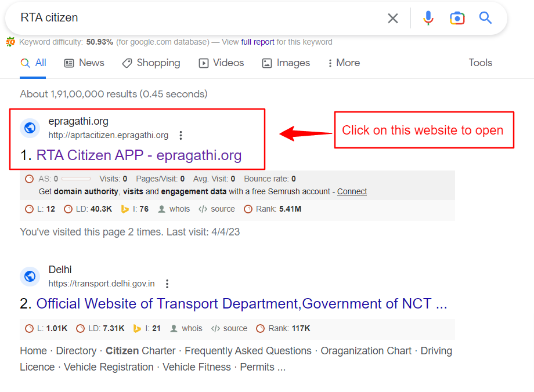Click the Visits: 0 metric

click(113, 179)
